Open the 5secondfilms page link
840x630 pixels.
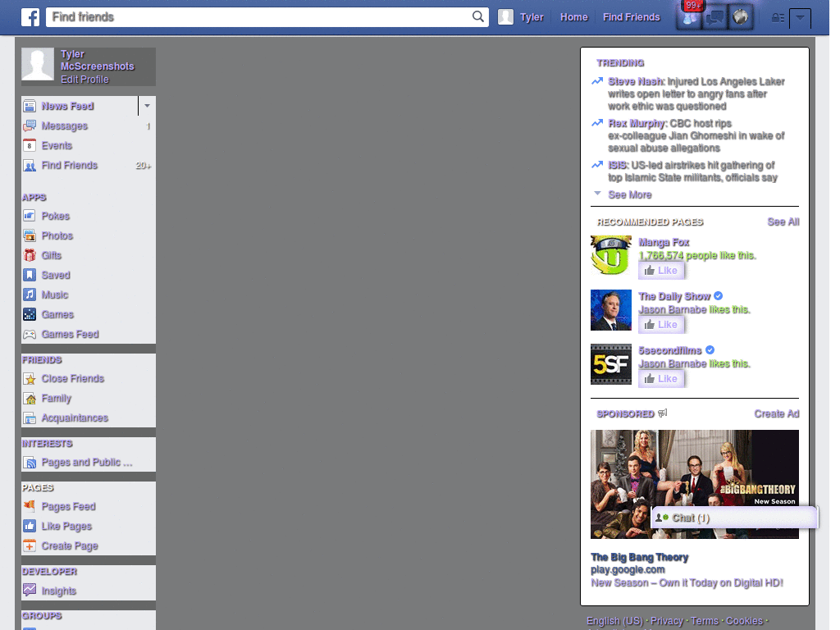669,350
